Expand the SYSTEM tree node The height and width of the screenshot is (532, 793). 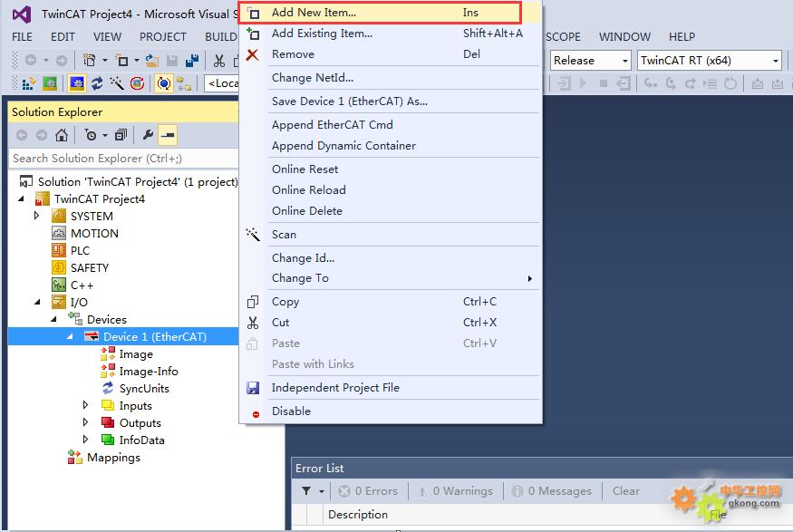pyautogui.click(x=36, y=216)
